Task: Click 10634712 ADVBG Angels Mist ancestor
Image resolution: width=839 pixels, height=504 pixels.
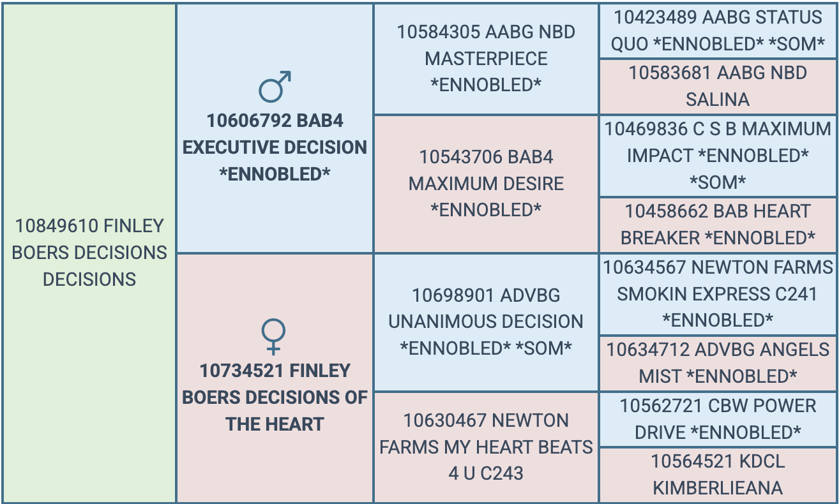Action: tap(718, 363)
